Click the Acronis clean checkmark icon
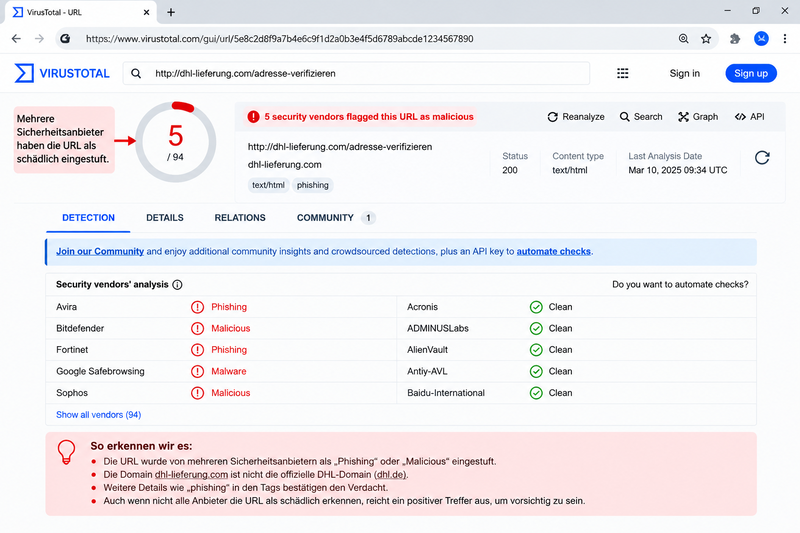Screen dimensions: 800x533 coord(536,307)
